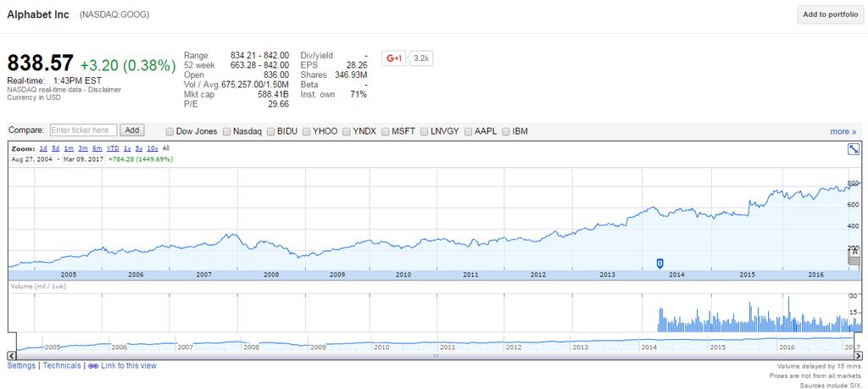Set chart zoom to 10y
The image size is (868, 389).
click(x=153, y=149)
